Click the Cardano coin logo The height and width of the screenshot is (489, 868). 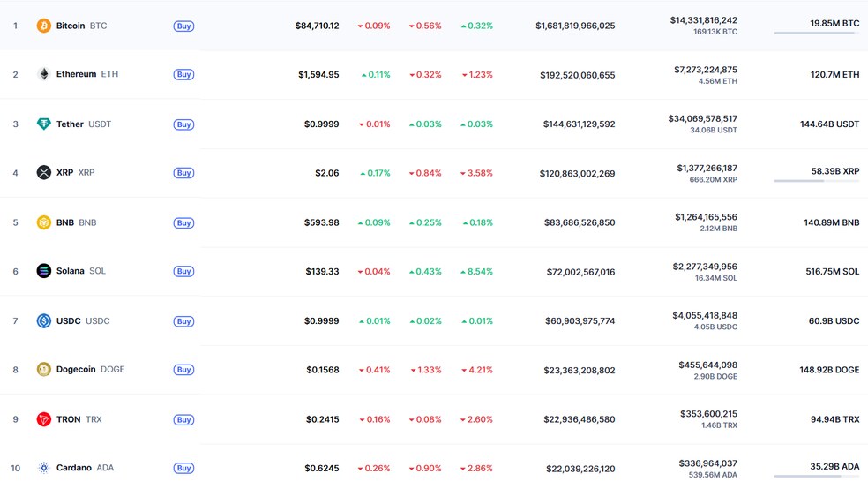tap(44, 468)
